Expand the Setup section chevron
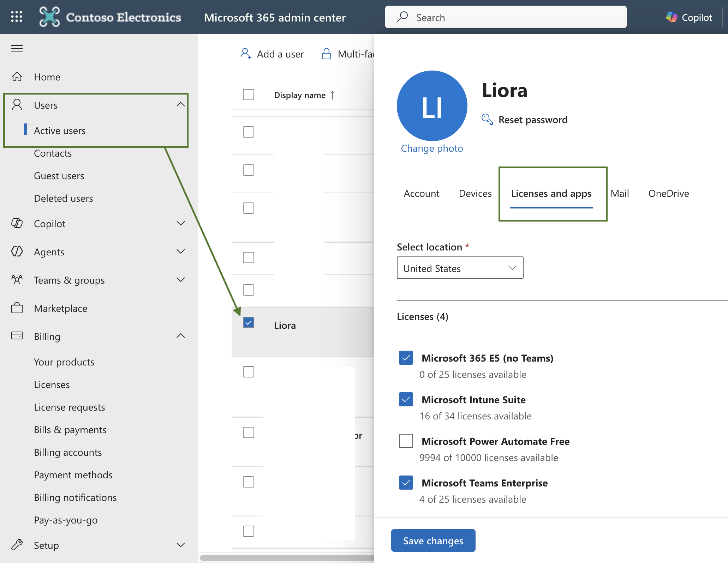Screen dimensions: 728x563 click(181, 545)
